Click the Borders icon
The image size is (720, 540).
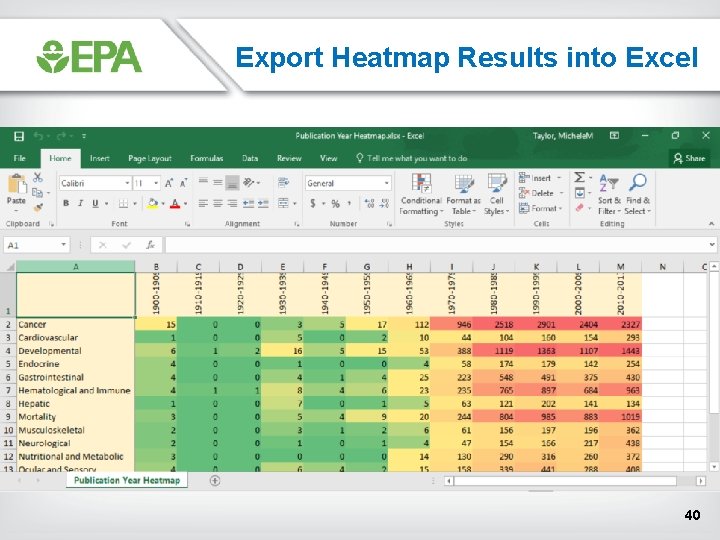point(123,203)
